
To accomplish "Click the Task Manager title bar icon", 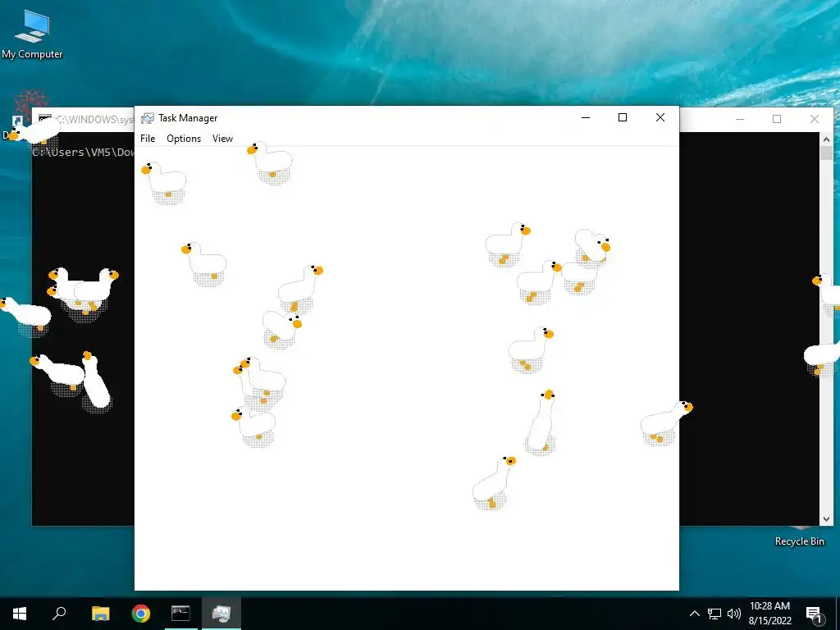I will click(148, 118).
